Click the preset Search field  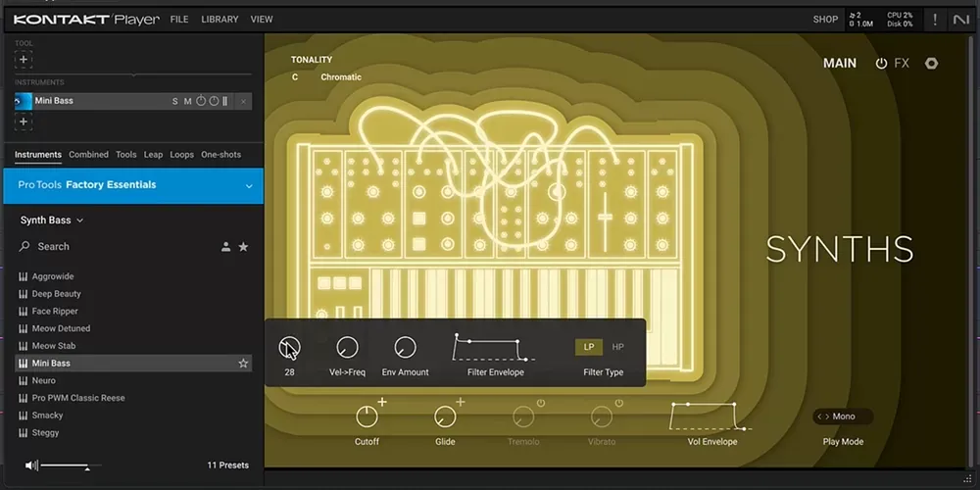pos(119,247)
